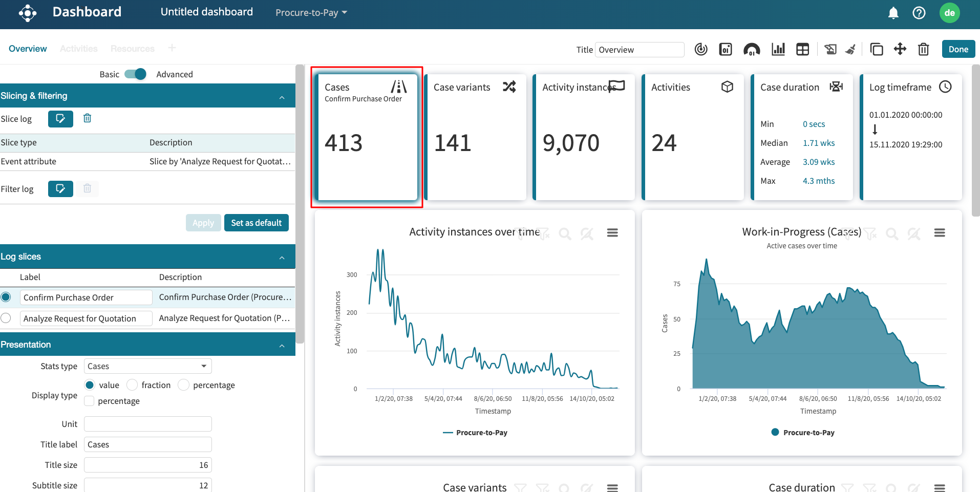Click the duplicate (copy) icon in toolbar

876,49
